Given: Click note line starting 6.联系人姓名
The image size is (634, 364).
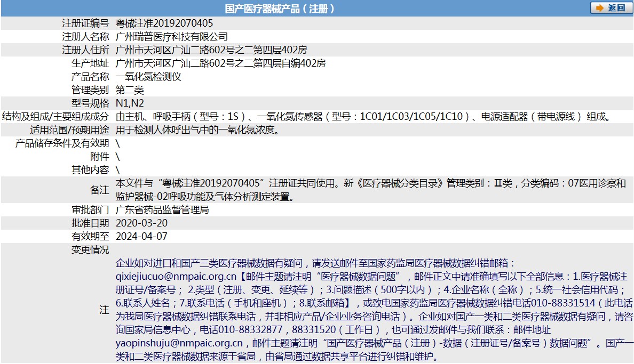Looking at the screenshot, I should coord(374,303).
